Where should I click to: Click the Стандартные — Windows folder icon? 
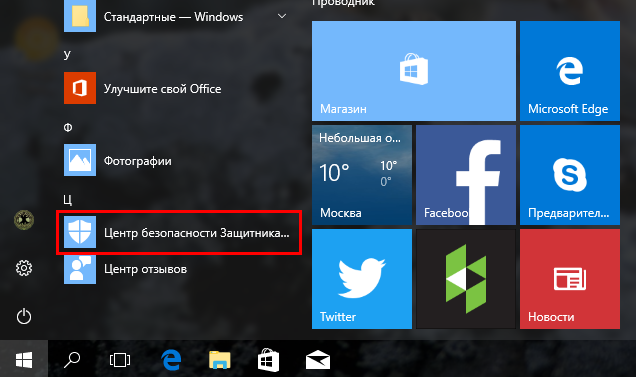80,16
